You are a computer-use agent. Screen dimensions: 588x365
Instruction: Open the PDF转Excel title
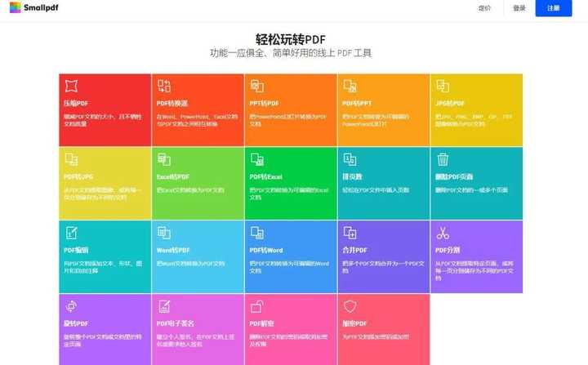pos(266,176)
